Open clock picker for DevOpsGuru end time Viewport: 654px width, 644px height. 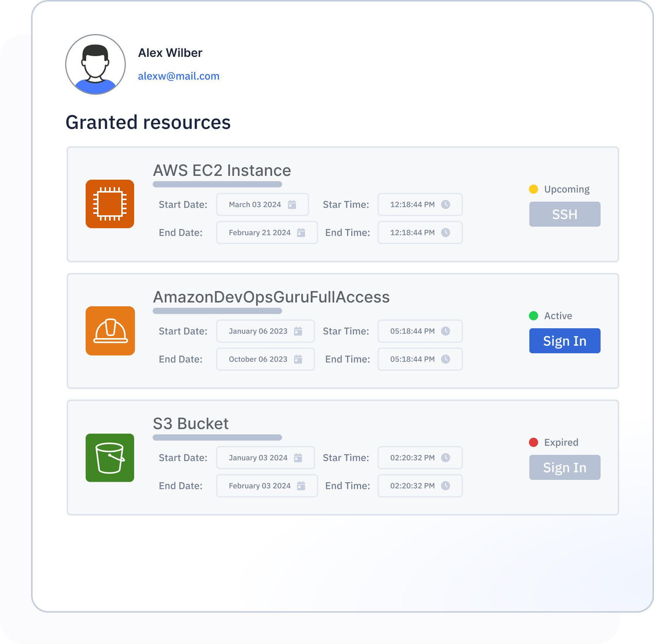pos(446,359)
